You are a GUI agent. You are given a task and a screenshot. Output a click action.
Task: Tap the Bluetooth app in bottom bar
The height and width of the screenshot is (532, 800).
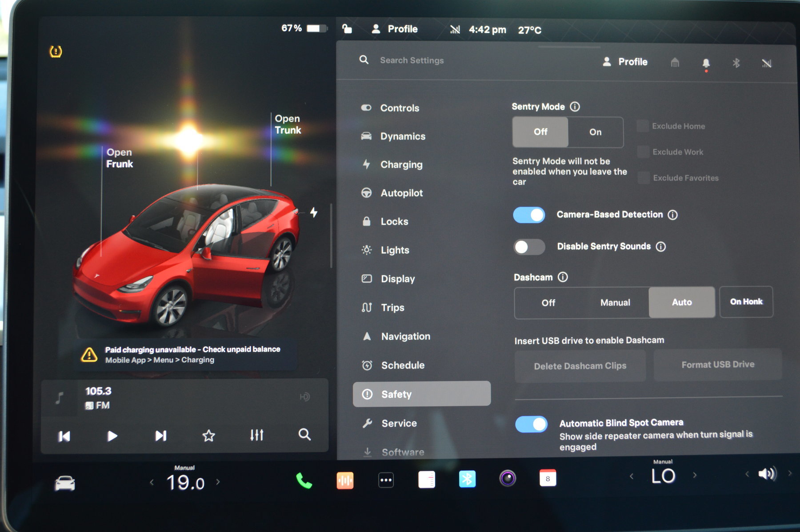[x=467, y=479]
